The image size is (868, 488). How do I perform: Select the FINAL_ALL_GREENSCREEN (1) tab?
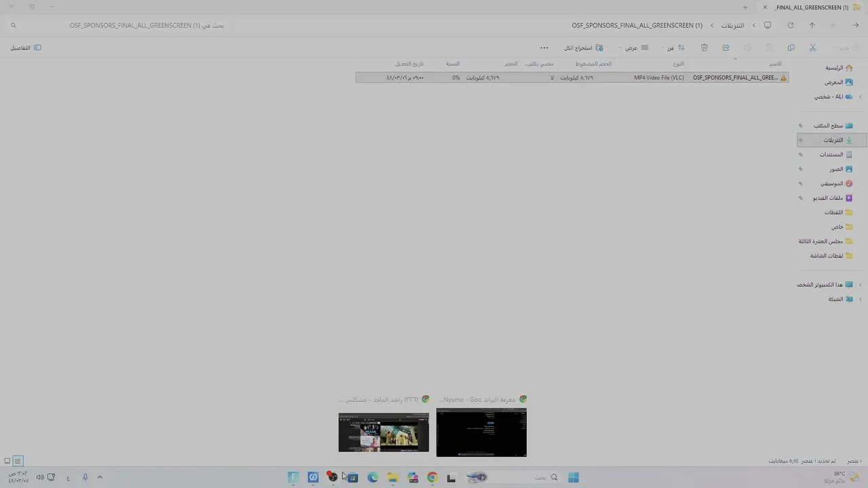pos(811,7)
